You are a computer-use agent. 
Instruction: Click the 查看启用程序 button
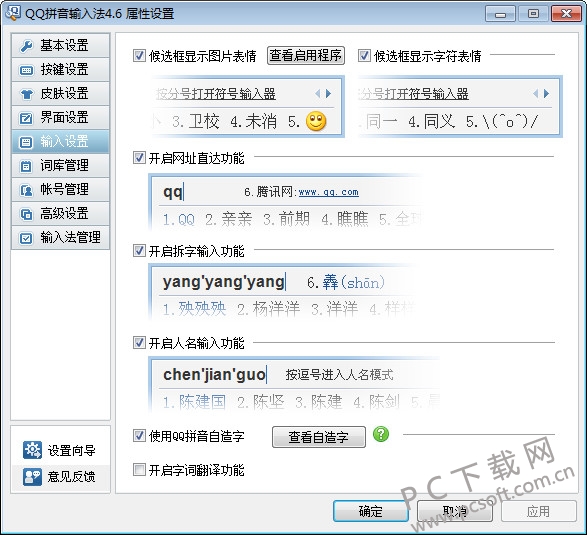pos(305,55)
